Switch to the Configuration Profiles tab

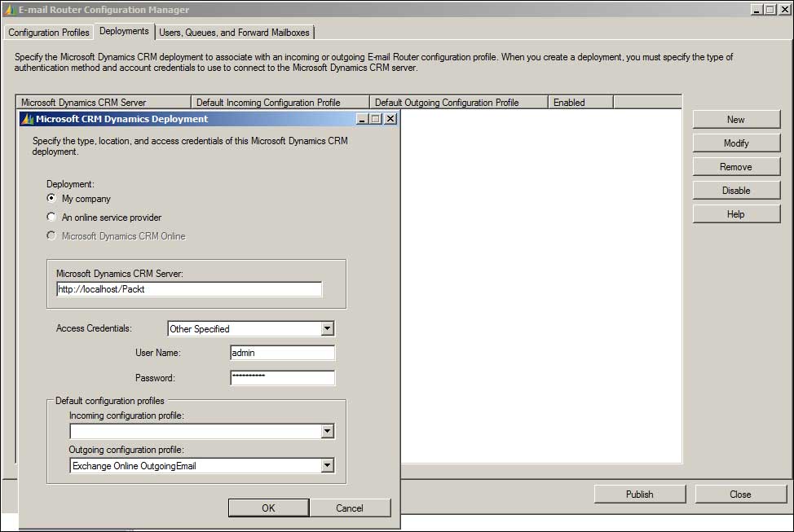pyautogui.click(x=49, y=33)
